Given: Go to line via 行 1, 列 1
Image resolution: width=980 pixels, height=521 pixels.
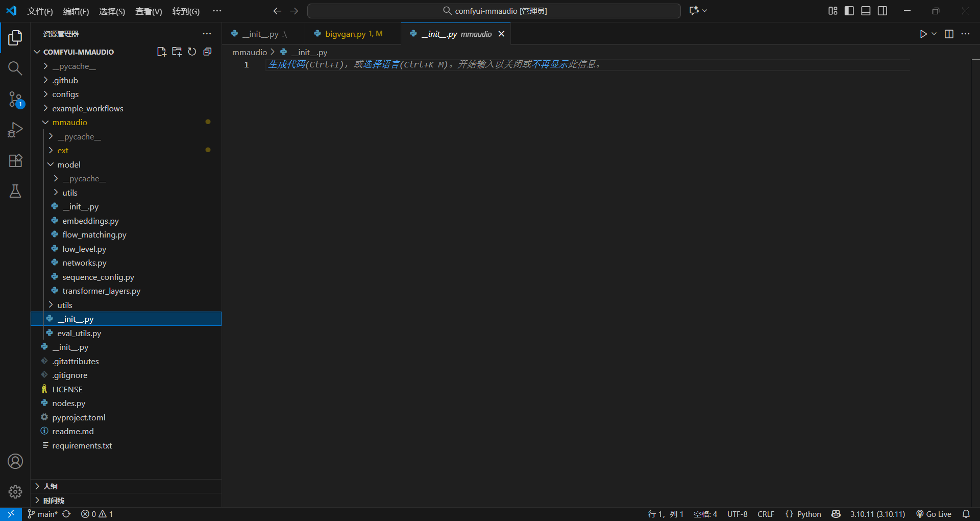Looking at the screenshot, I should pos(666,514).
